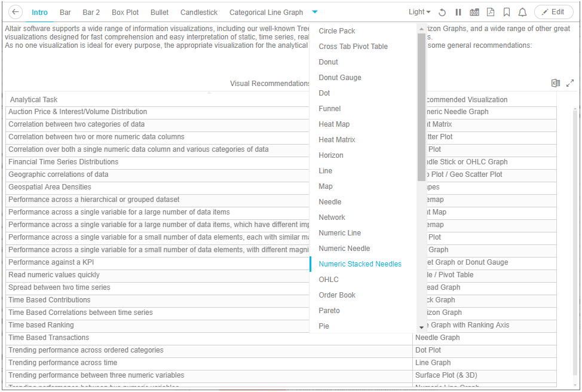Screen dimensions: 582x392
Task: Click 'Correlation between two categories of data' cell
Action: tap(158, 124)
